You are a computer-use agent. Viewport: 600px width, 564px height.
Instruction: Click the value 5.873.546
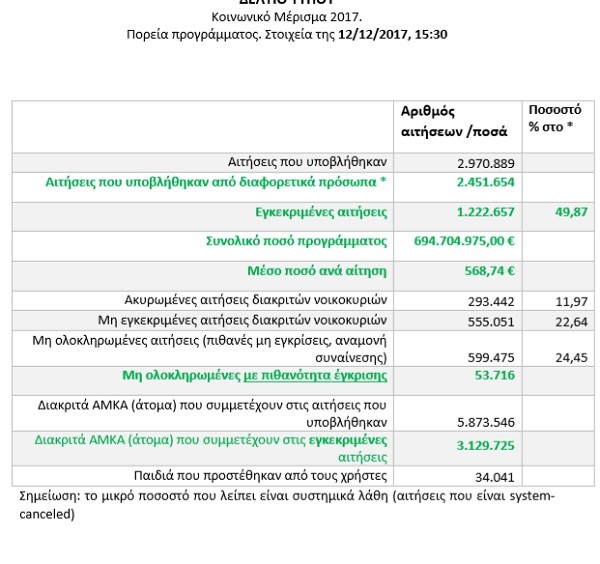coord(484,422)
